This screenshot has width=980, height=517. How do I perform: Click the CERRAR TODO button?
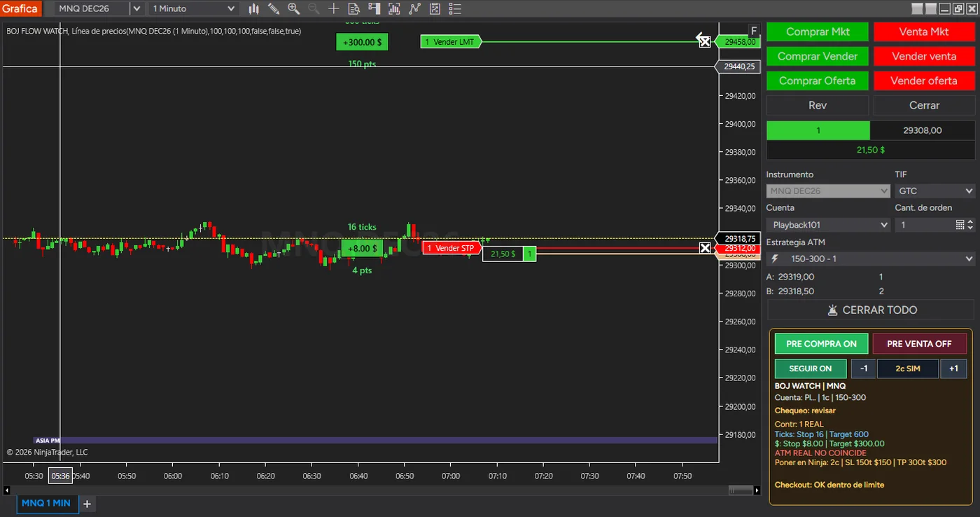[870, 310]
